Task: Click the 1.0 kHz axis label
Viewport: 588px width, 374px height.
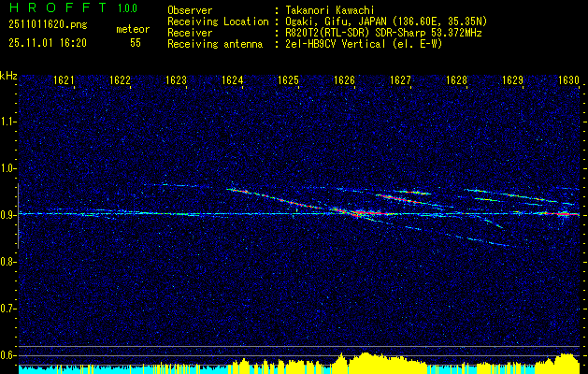Action: point(7,168)
